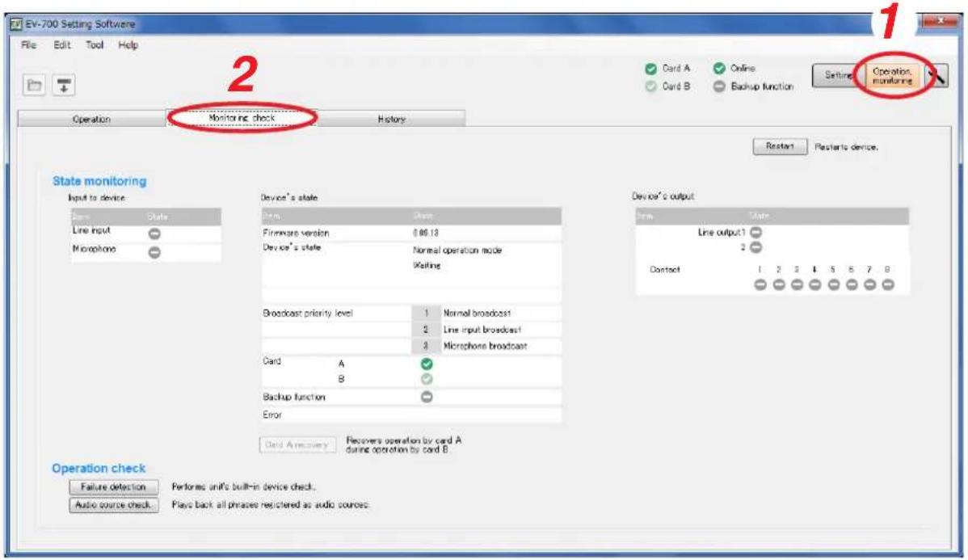Image resolution: width=968 pixels, height=560 pixels.
Task: Click Contact 2 state indicator
Action: coord(779,284)
